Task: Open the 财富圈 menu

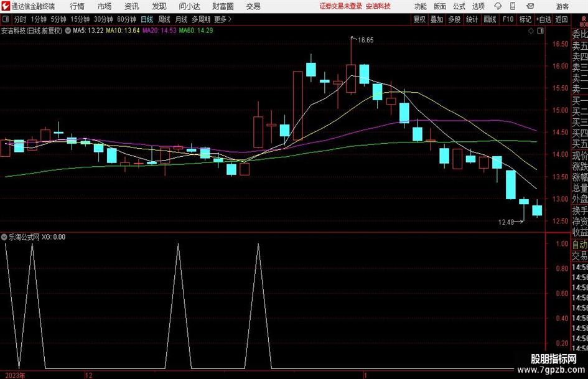Action: point(223,6)
